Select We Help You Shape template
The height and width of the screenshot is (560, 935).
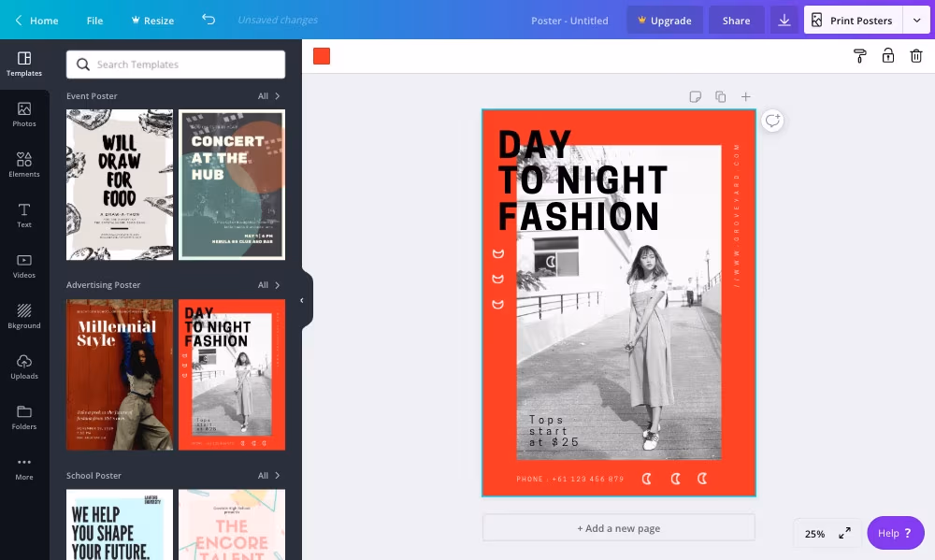click(120, 524)
